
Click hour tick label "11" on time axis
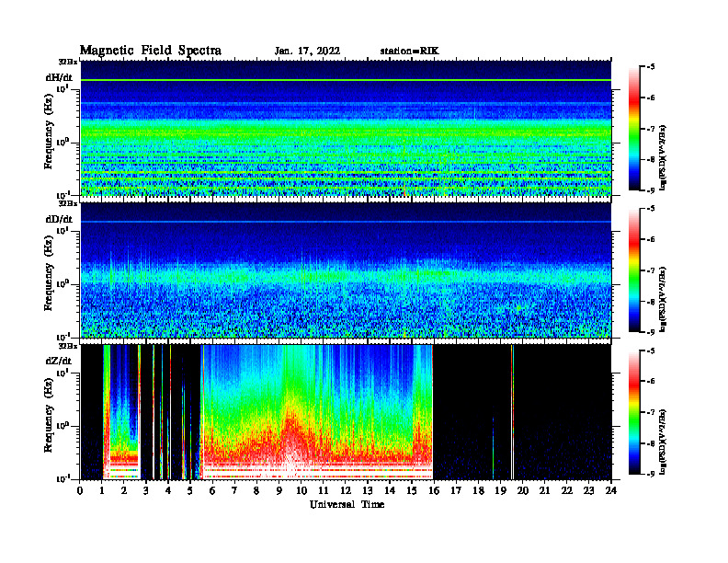pos(324,490)
